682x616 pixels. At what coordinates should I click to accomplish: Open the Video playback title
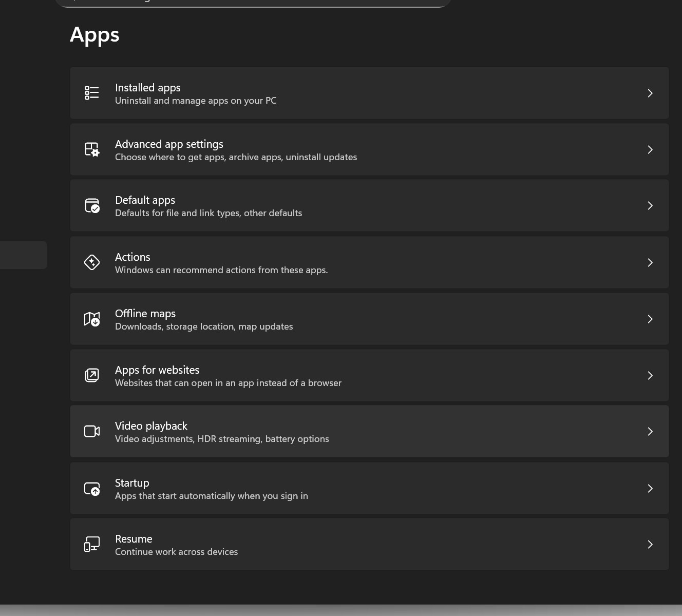[151, 426]
